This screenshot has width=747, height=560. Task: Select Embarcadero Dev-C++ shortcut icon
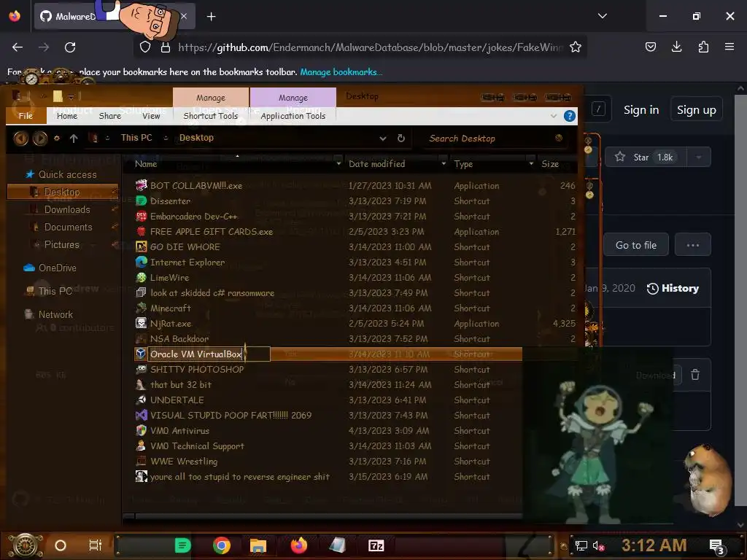click(x=141, y=216)
